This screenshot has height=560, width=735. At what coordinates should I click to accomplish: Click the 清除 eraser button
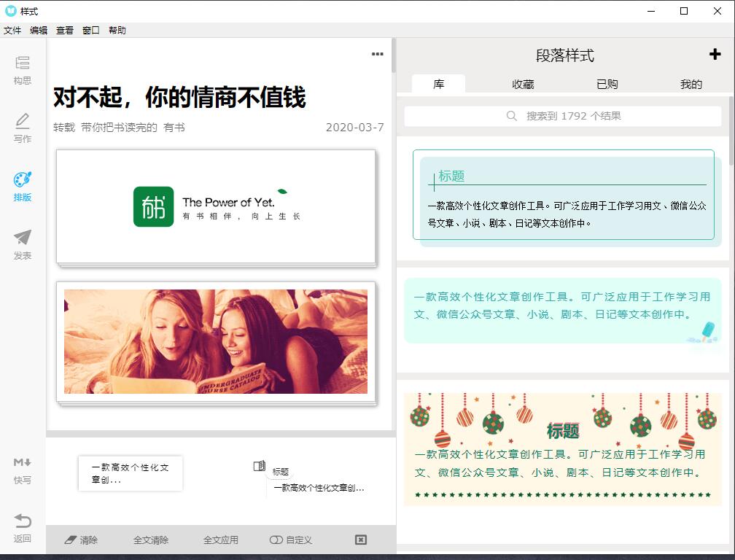tap(81, 540)
